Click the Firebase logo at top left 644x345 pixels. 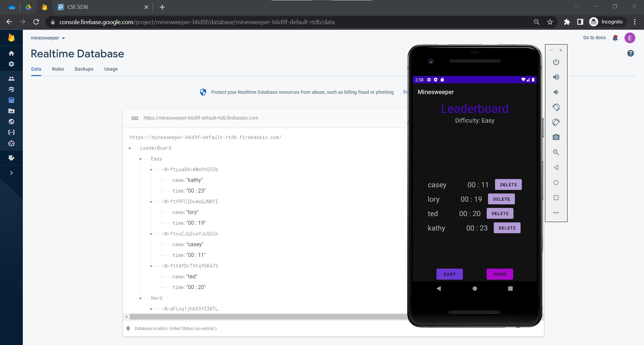(11, 38)
